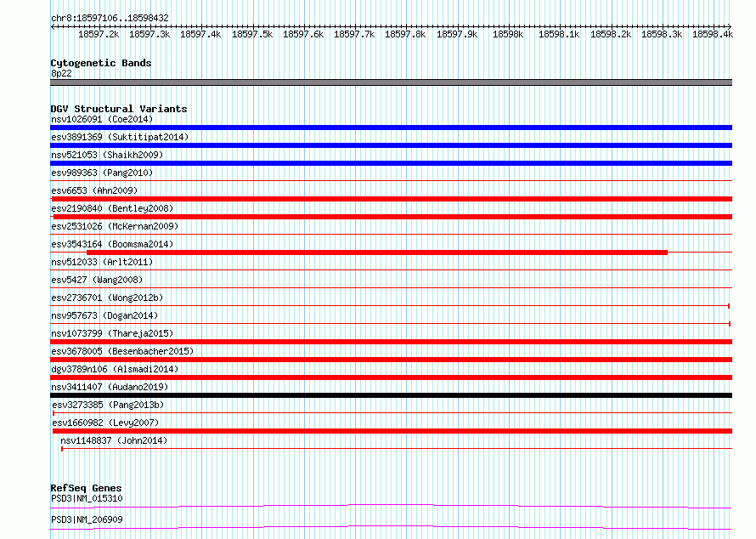The image size is (756, 539).
Task: Open the nsv521053 (Shaikh2009) variant label
Action: (x=107, y=155)
